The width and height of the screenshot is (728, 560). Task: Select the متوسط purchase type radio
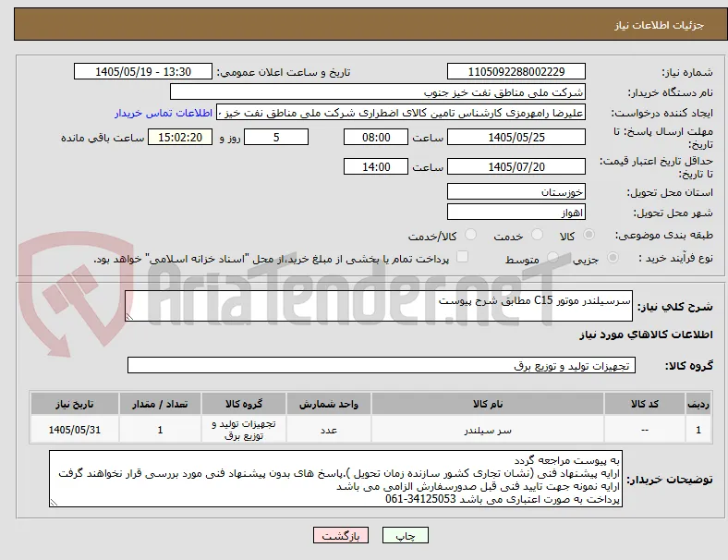(552, 257)
